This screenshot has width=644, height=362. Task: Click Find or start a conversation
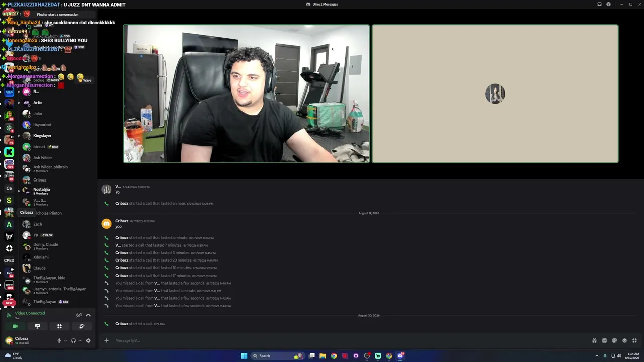pyautogui.click(x=58, y=15)
